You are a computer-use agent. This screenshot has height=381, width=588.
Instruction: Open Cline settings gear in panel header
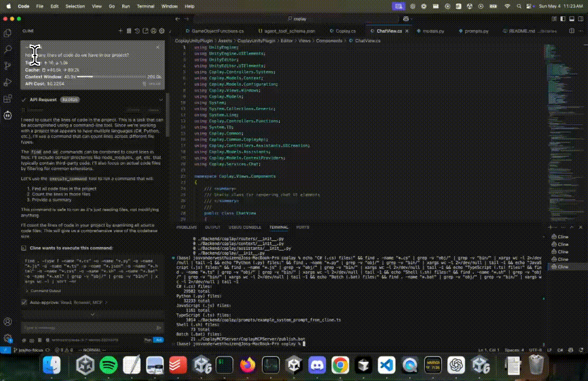pos(162,31)
